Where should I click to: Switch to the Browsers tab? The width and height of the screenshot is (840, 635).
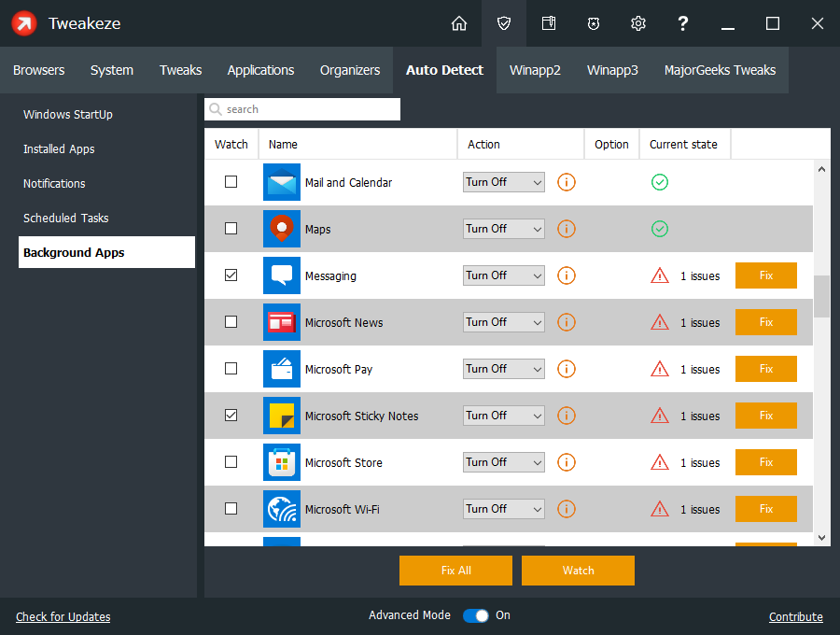(38, 70)
